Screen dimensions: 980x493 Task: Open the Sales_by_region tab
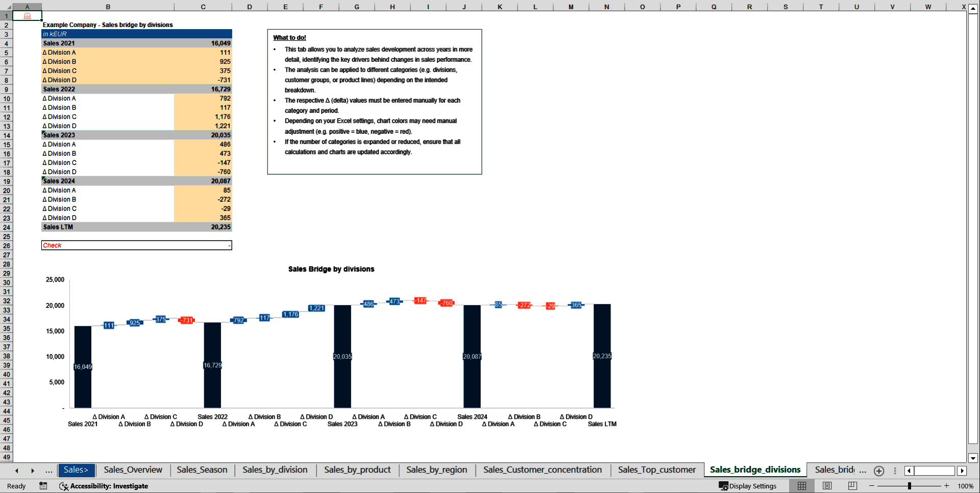coord(436,469)
